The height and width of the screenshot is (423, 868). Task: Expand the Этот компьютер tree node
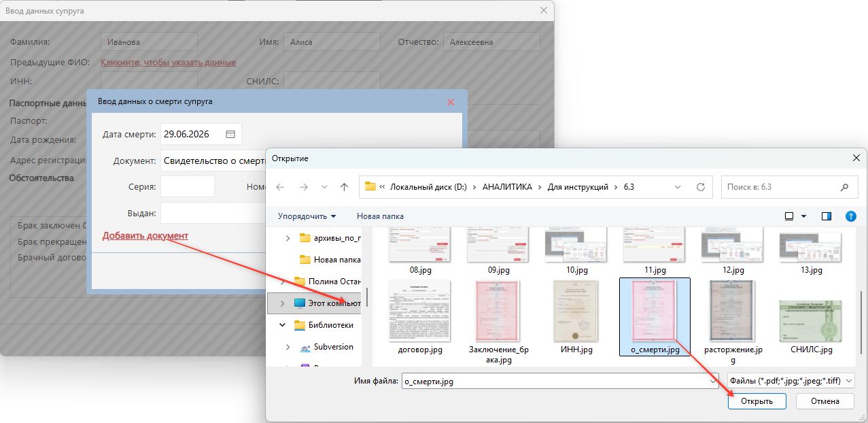[282, 303]
